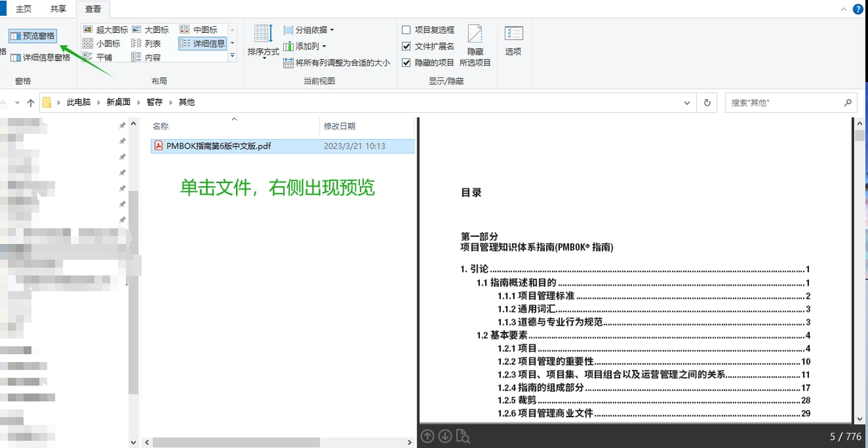Open the 排序方式 sort by menu

click(263, 43)
